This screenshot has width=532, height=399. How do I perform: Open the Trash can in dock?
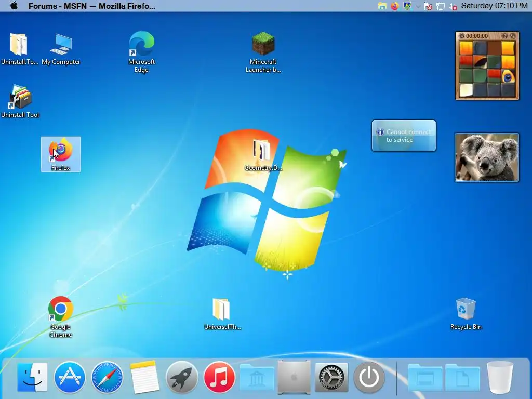point(500,377)
